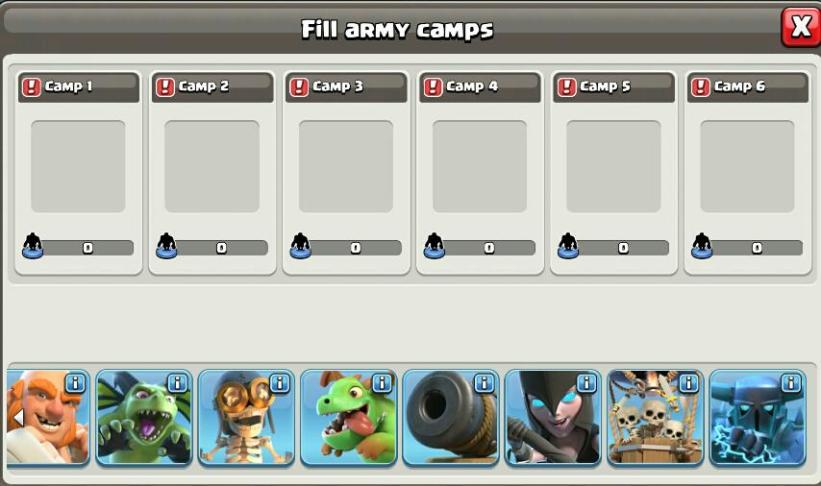Select the Super P.E.K.K.A troop card

click(x=758, y=417)
